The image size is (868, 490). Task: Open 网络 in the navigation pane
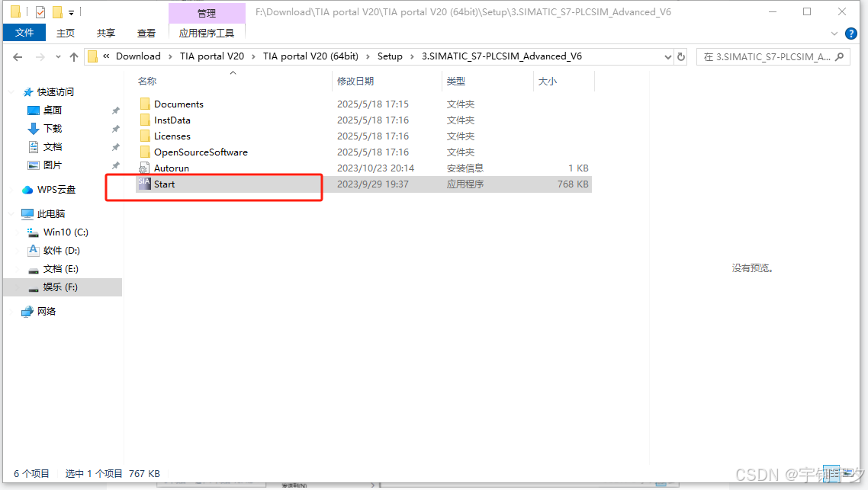47,312
